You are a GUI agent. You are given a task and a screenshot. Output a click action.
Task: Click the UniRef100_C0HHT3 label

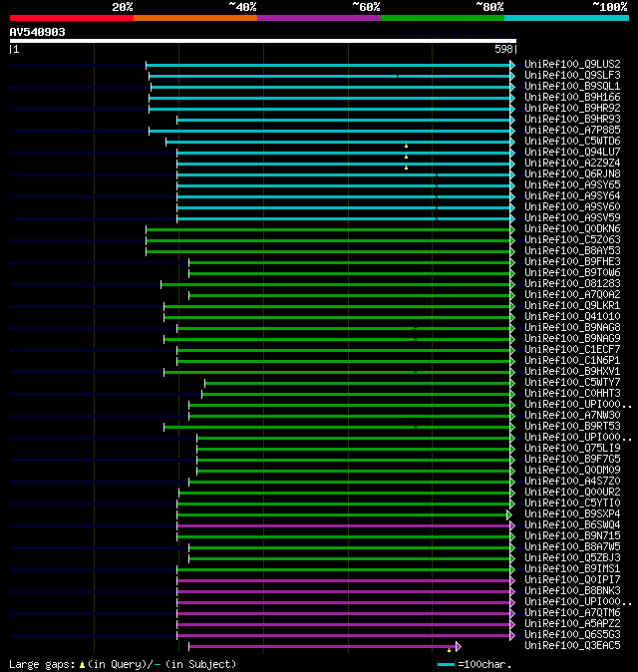pyautogui.click(x=572, y=394)
